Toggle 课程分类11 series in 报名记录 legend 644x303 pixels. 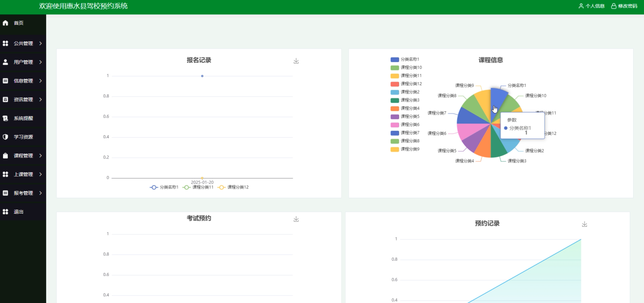pyautogui.click(x=198, y=187)
